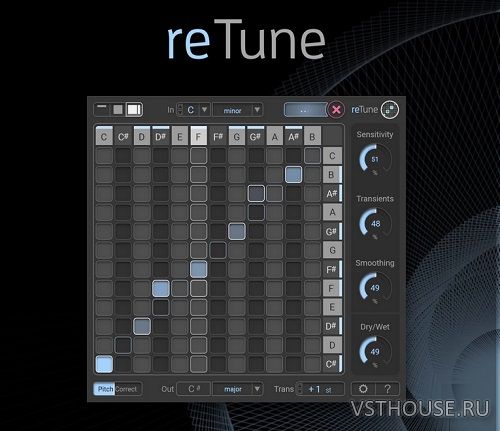Toggle input note G# header
Screen dimensions: 500x431
point(255,136)
